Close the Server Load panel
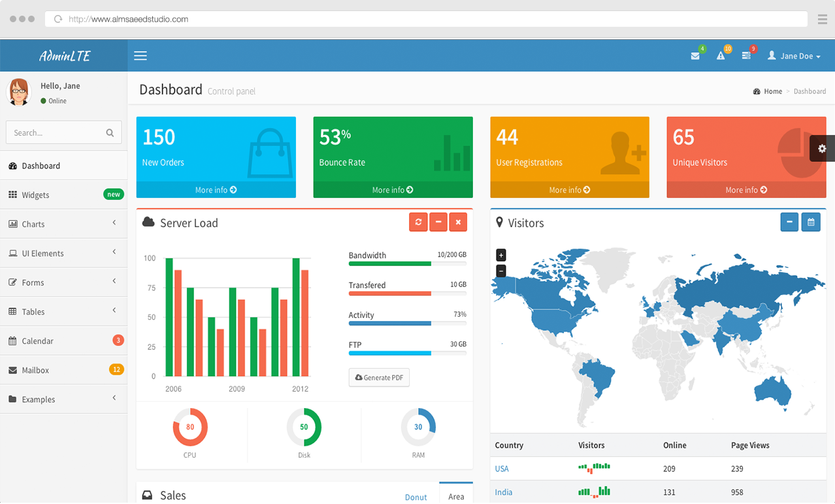835x504 pixels. 458,223
